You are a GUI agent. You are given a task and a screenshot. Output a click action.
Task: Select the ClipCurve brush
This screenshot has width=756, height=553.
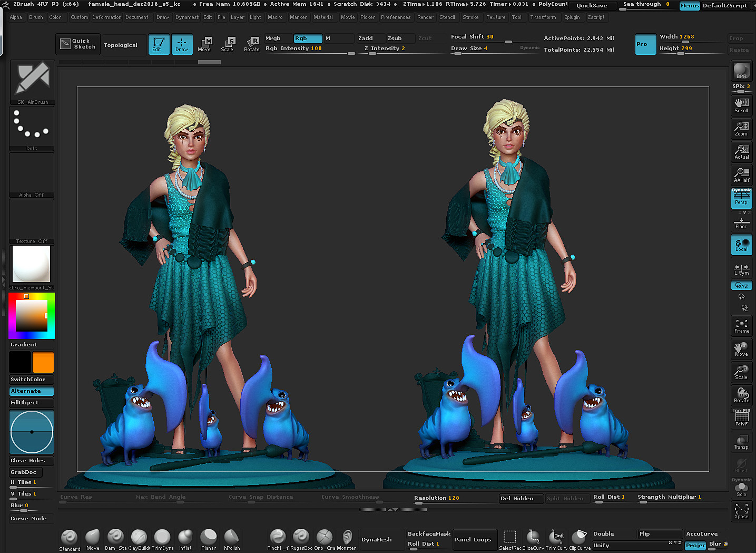580,540
